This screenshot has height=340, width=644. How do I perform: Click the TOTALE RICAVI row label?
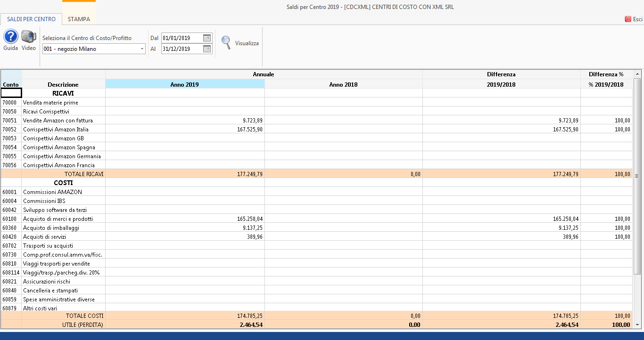[84, 174]
